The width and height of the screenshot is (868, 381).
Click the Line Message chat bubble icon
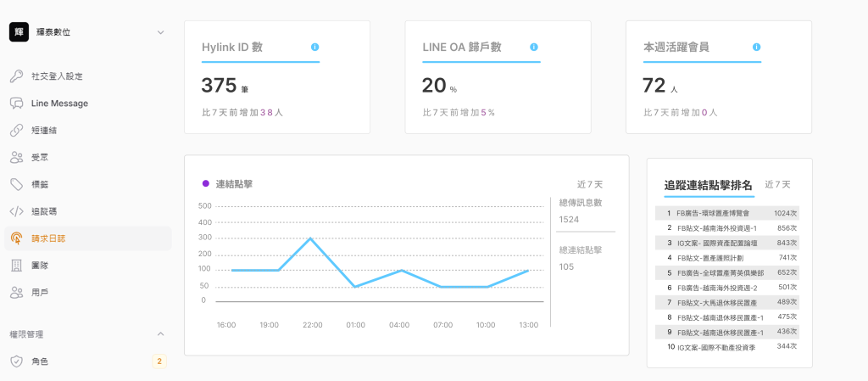coord(16,104)
